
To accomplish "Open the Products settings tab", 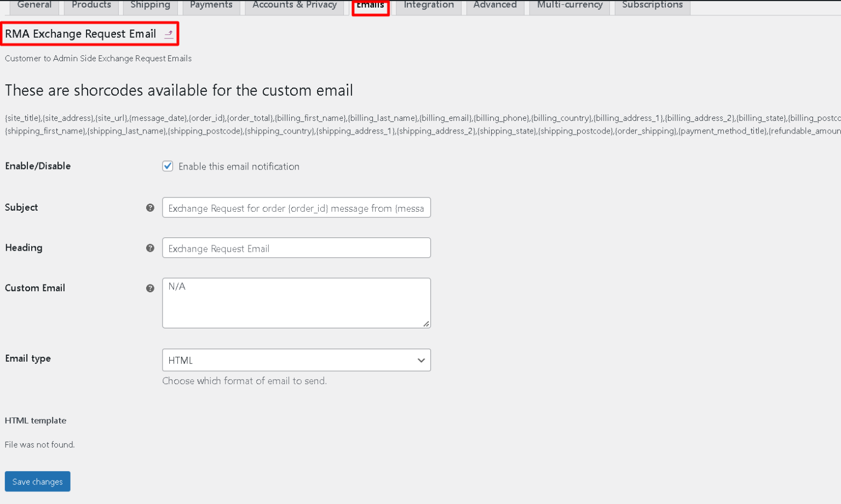I will click(x=91, y=4).
